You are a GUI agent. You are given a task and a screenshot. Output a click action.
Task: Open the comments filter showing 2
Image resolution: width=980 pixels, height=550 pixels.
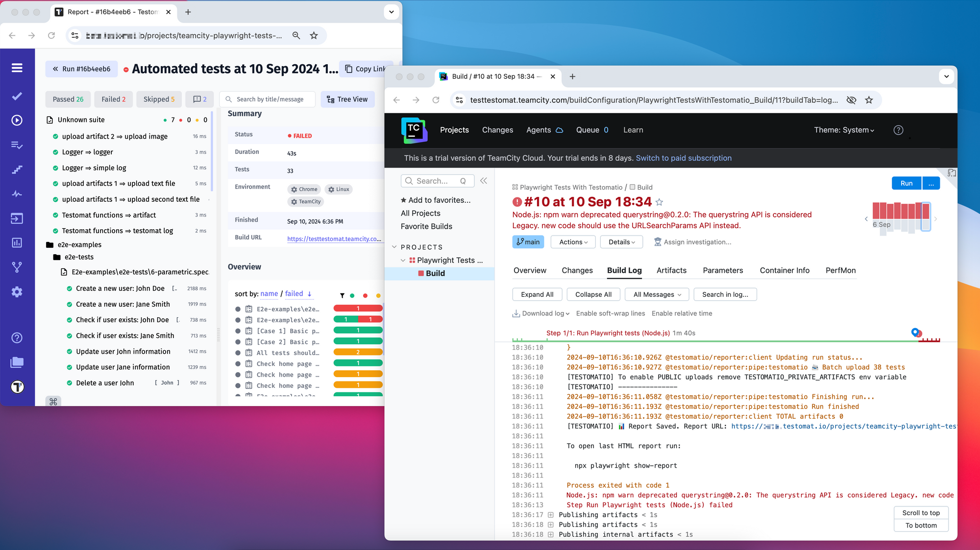click(200, 99)
